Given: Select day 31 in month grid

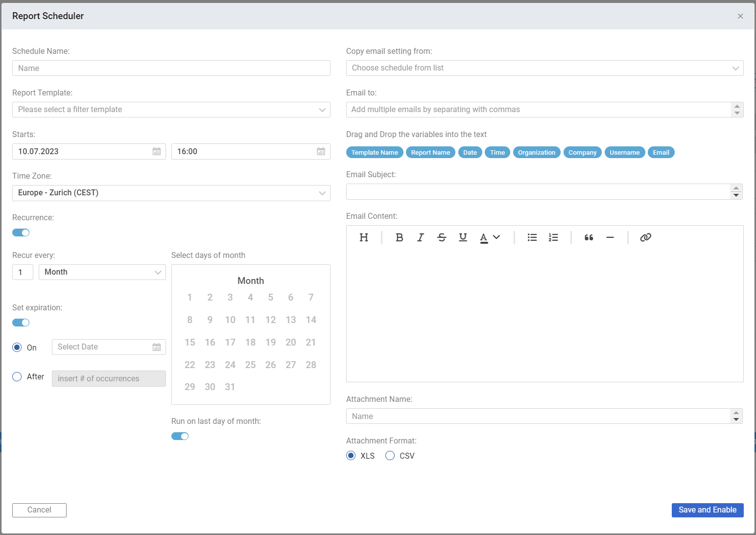Looking at the screenshot, I should (x=230, y=387).
